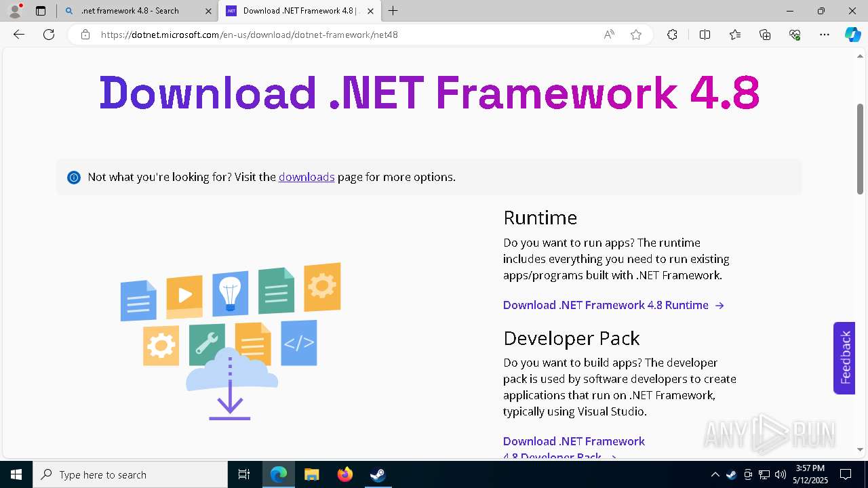Open Task View on the taskbar
The height and width of the screenshot is (488, 868).
click(x=244, y=474)
